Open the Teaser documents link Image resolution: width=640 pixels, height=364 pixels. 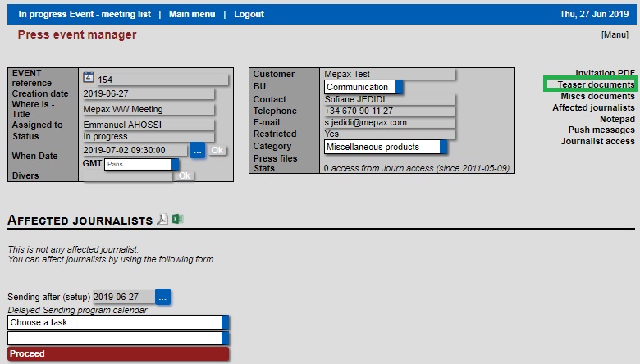[x=596, y=84]
